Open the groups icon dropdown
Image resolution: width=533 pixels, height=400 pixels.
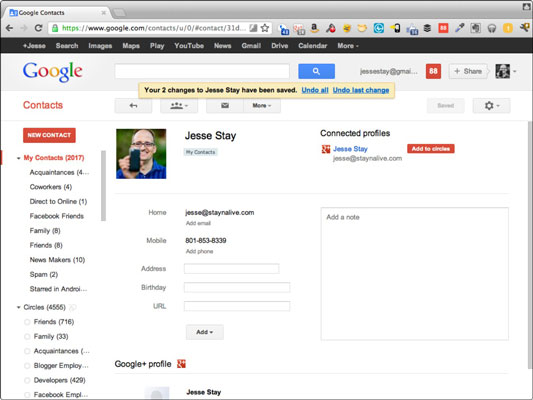[x=179, y=106]
